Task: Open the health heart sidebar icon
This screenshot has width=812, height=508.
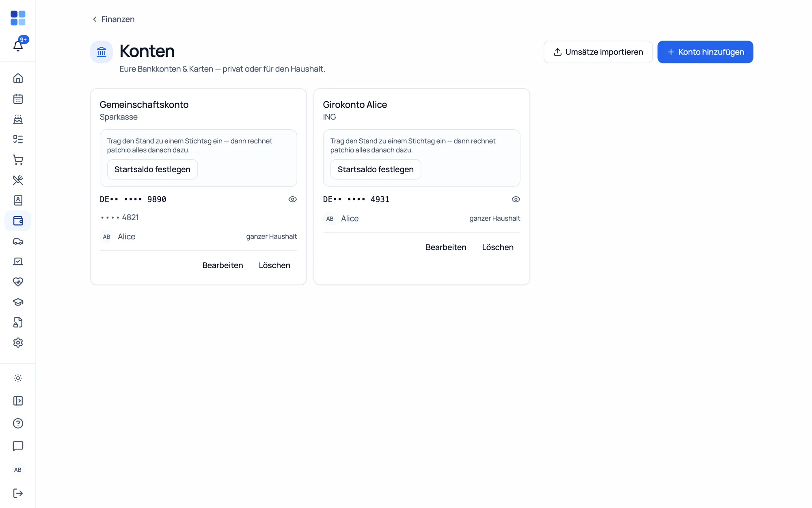Action: click(x=18, y=282)
